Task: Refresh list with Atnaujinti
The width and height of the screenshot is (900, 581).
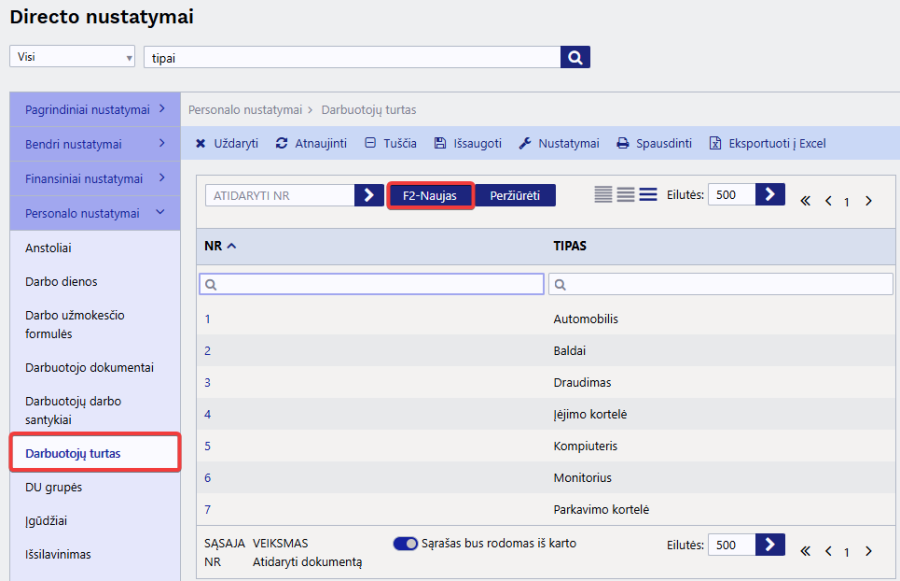Action: coord(311,144)
